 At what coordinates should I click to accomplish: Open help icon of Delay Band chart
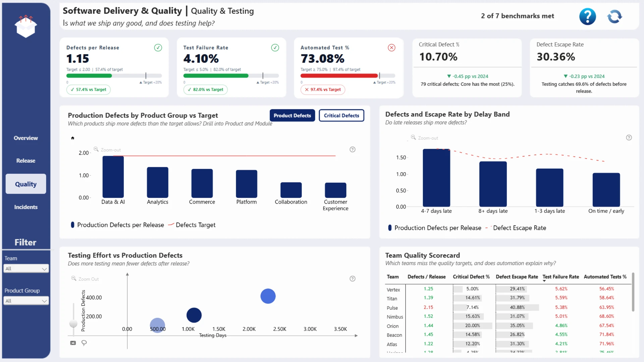click(629, 137)
